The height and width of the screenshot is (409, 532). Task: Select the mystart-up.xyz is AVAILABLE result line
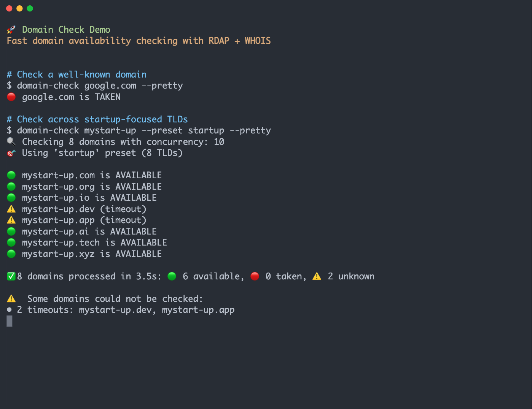pyautogui.click(x=91, y=254)
